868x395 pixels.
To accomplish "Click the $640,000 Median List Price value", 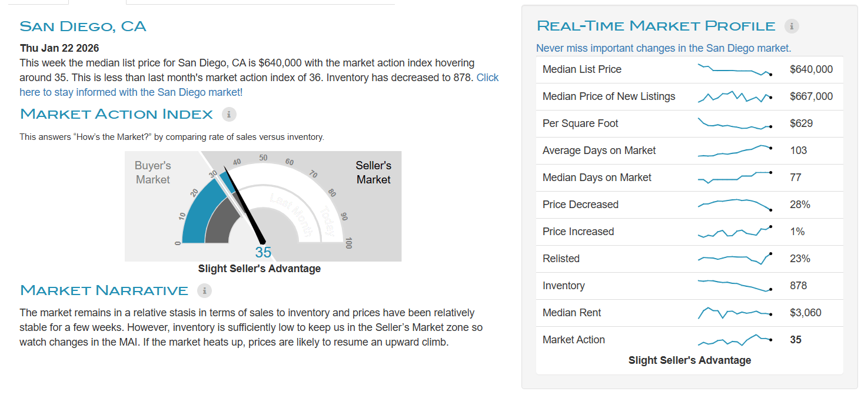I will point(811,69).
